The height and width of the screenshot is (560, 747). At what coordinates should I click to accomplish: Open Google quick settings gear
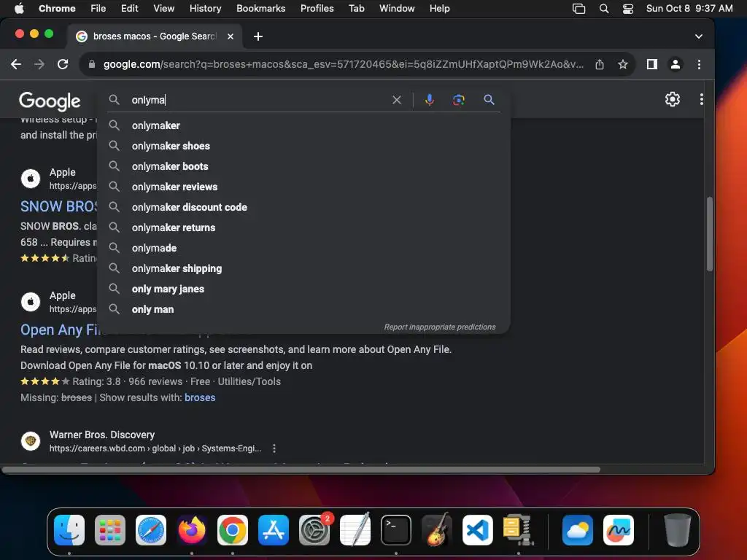pyautogui.click(x=672, y=99)
